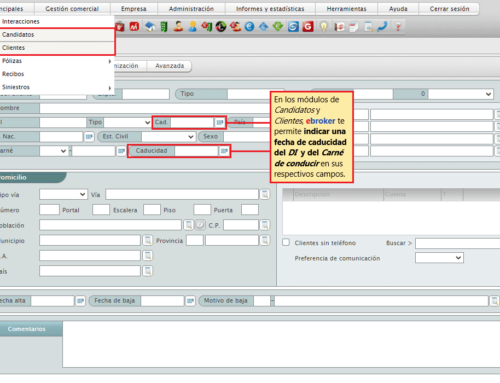Open the Administración menu
This screenshot has height=383, width=500.
(191, 9)
